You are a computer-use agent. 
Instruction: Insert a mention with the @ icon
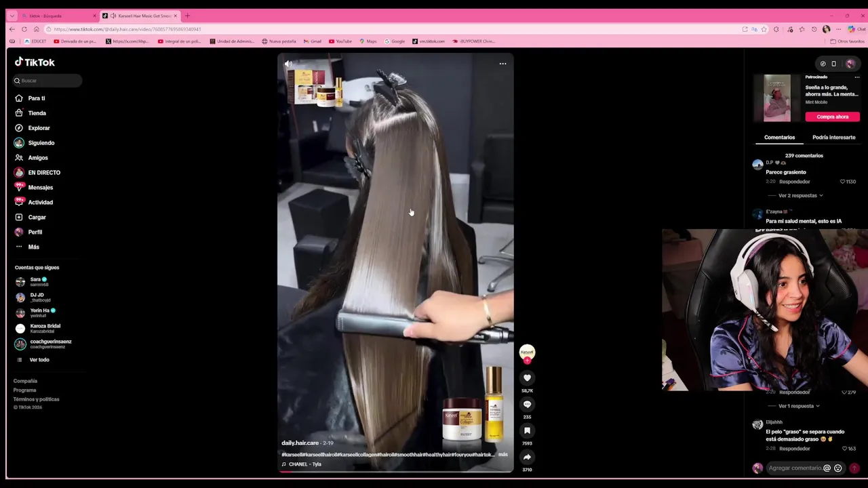click(x=827, y=468)
